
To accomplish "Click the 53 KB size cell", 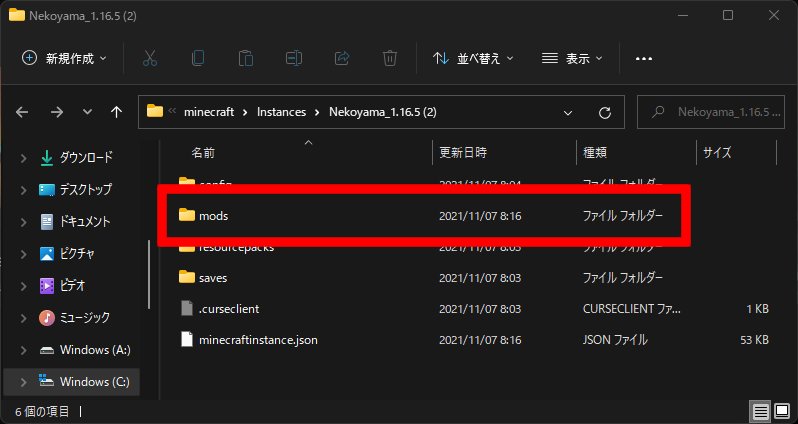I will tap(754, 340).
